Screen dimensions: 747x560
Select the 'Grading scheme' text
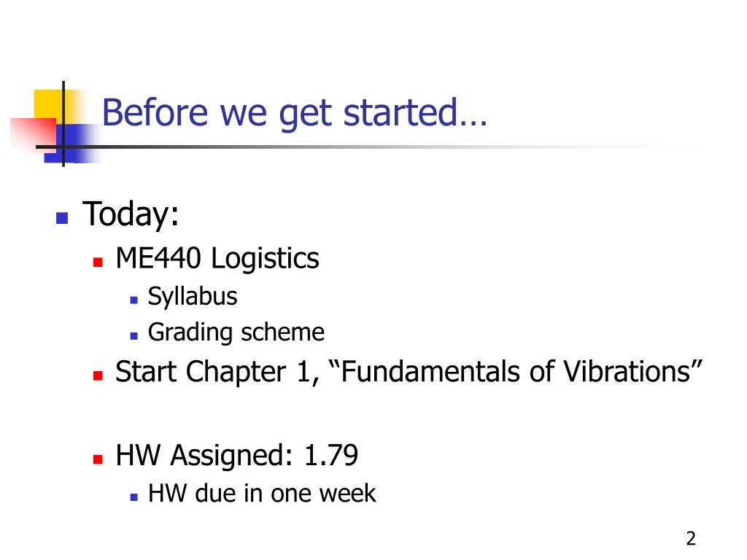(236, 332)
